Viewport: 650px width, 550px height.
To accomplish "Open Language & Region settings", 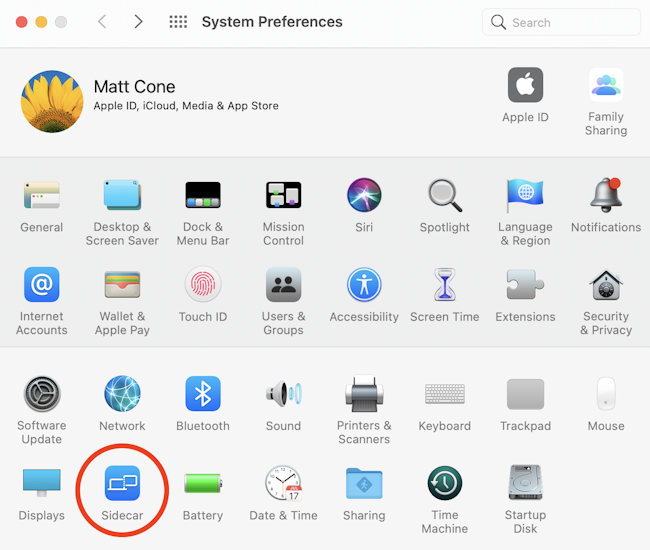I will click(x=525, y=195).
